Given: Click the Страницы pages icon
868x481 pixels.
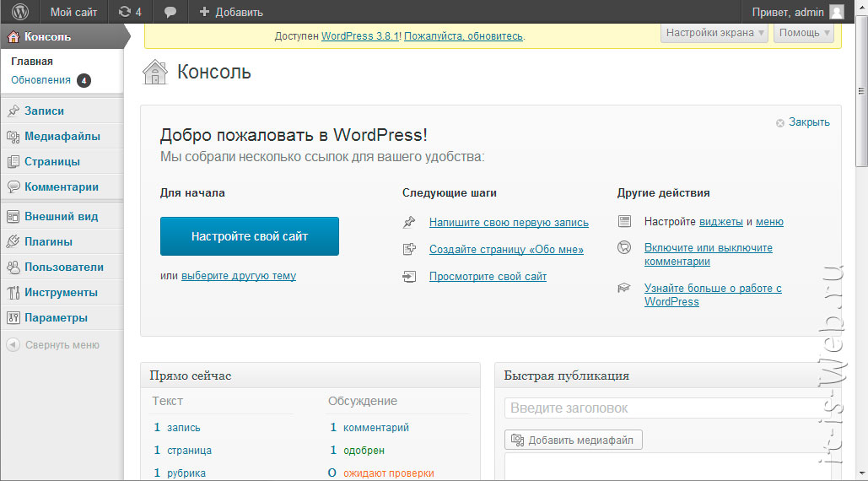Looking at the screenshot, I should point(13,162).
